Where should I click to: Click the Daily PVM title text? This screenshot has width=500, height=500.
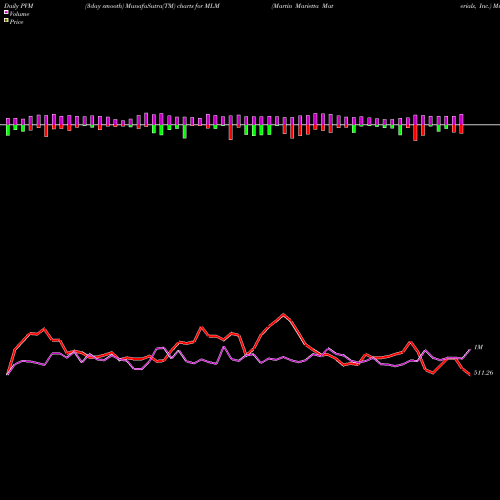click(19, 6)
